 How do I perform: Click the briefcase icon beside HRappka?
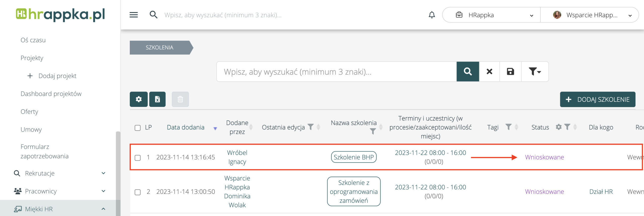[459, 15]
